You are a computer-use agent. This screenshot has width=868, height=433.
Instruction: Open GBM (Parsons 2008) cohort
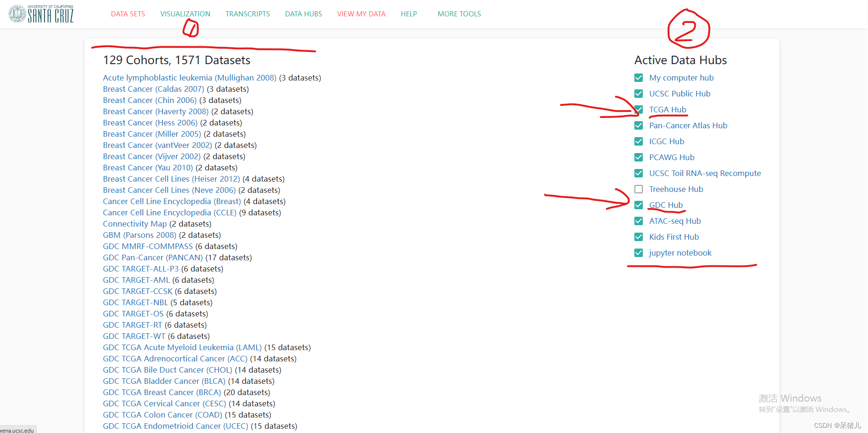(140, 235)
